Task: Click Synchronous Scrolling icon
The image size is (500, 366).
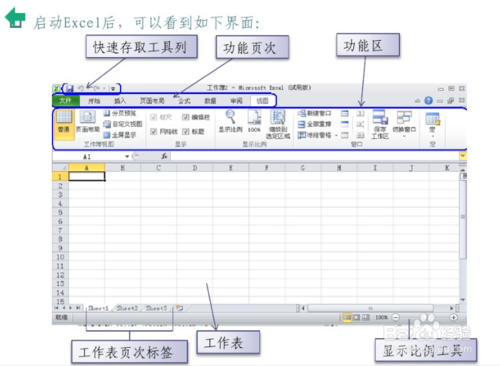Action: [x=360, y=124]
